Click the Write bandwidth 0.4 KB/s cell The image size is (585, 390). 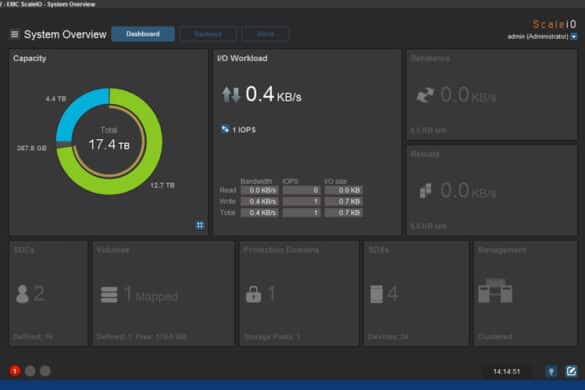[260, 202]
